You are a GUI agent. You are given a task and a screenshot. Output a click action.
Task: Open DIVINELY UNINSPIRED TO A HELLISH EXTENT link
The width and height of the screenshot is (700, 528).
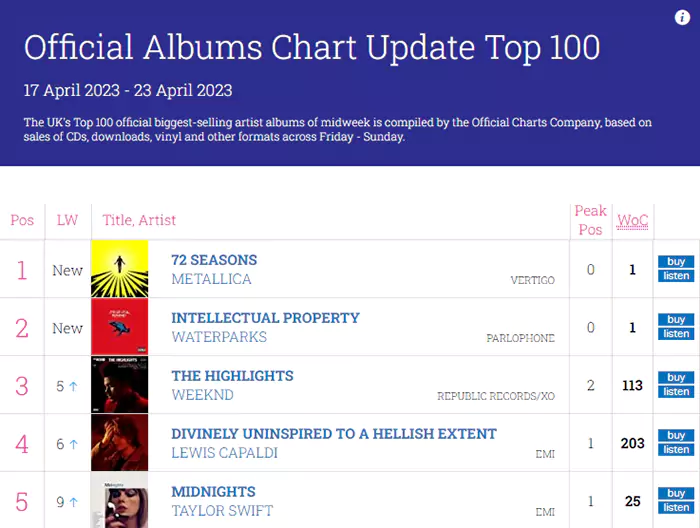[334, 434]
